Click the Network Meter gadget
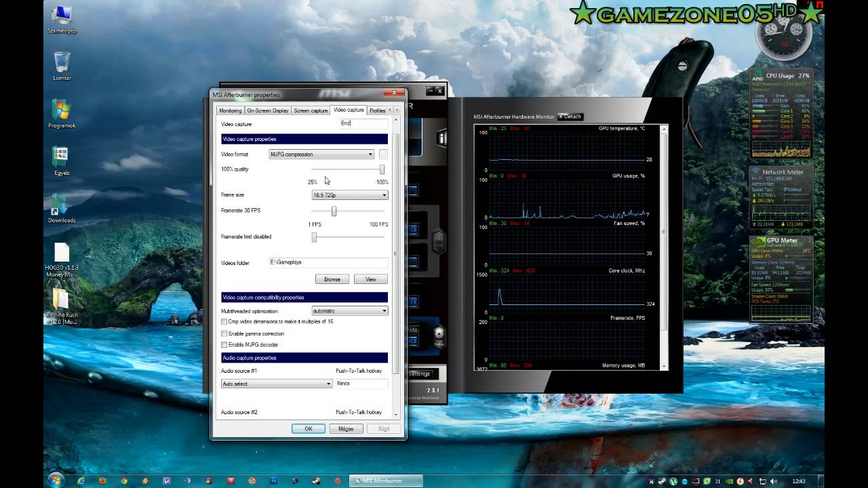868x488 pixels. [781, 197]
